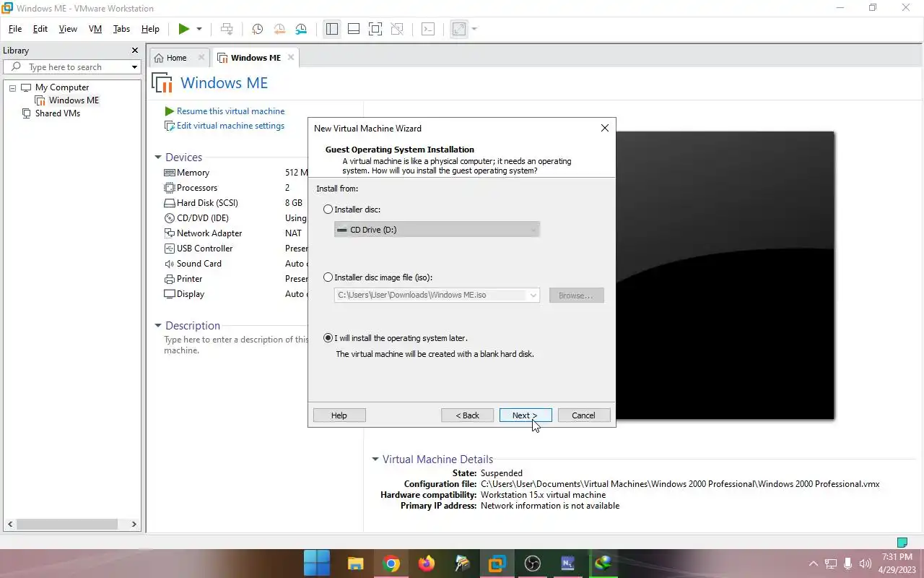The height and width of the screenshot is (578, 924).
Task: Click the message log icon at bottom right
Action: pos(902,542)
